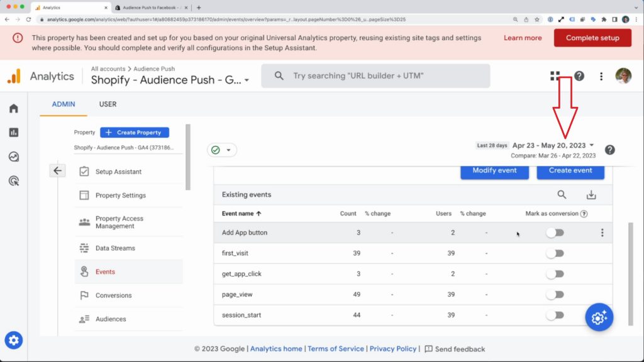
Task: Open the green checkmark status dropdown
Action: coord(221,150)
